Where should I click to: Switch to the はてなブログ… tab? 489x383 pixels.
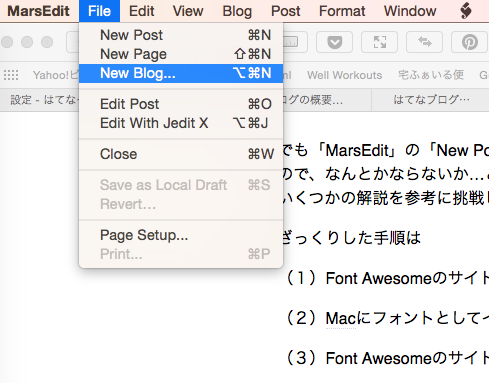(431, 100)
